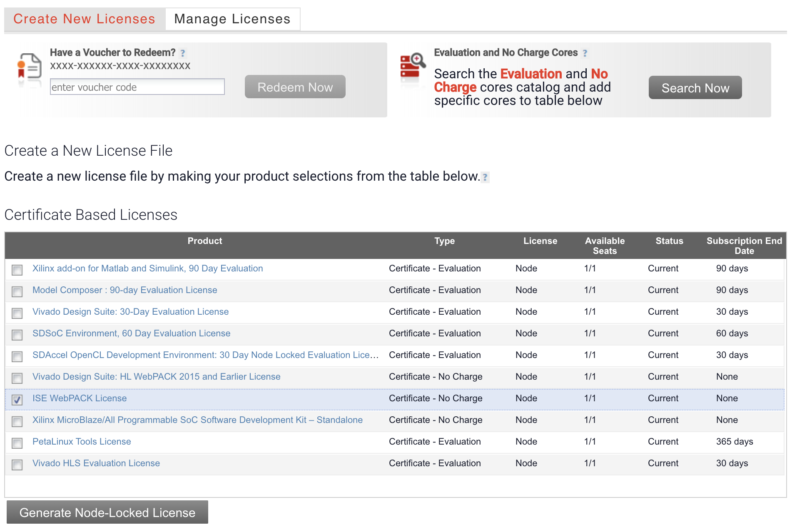Open the PetaLinux Tools License link

tap(82, 442)
